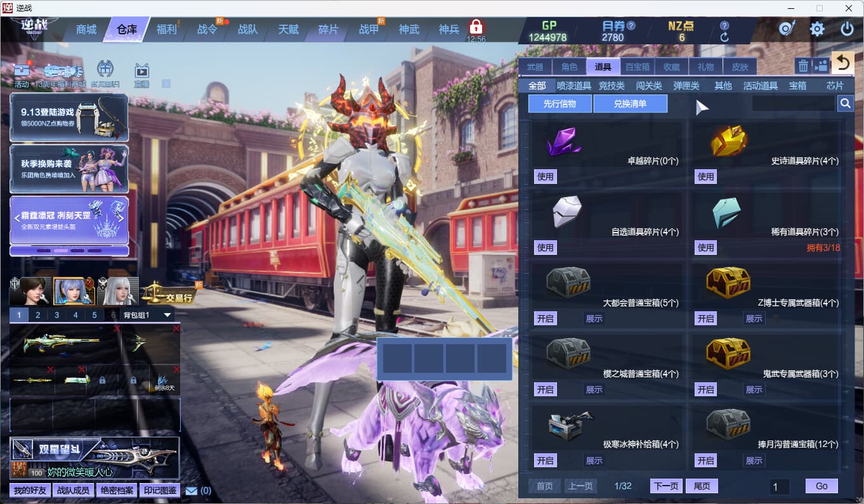Open the 交易行 trading house icon
This screenshot has width=864, height=504.
171,292
